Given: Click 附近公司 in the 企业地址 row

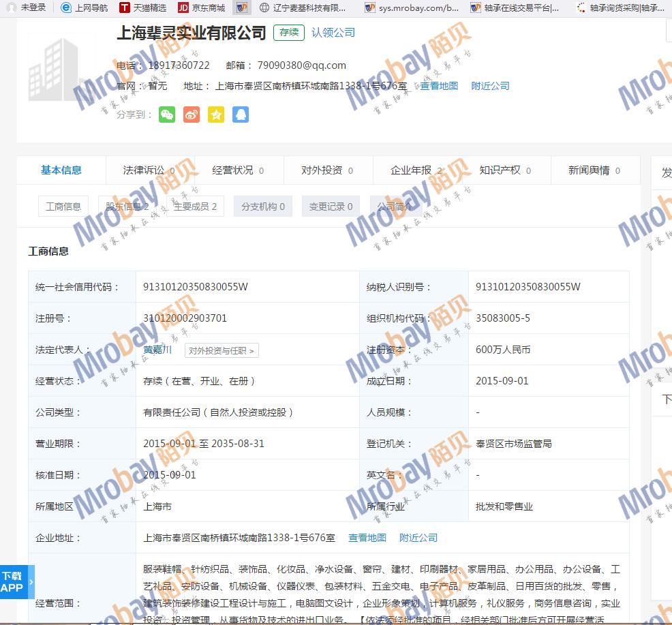Looking at the screenshot, I should click(x=418, y=538).
